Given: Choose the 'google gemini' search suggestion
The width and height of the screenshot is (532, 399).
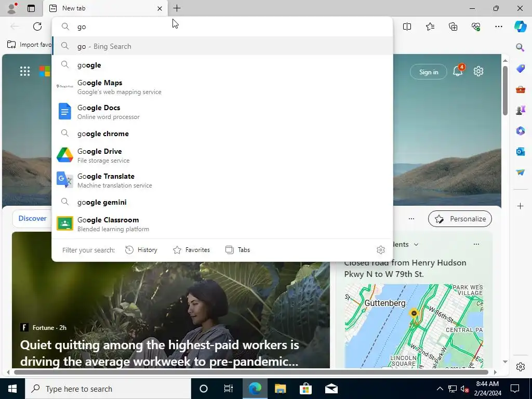Looking at the screenshot, I should [x=222, y=202].
